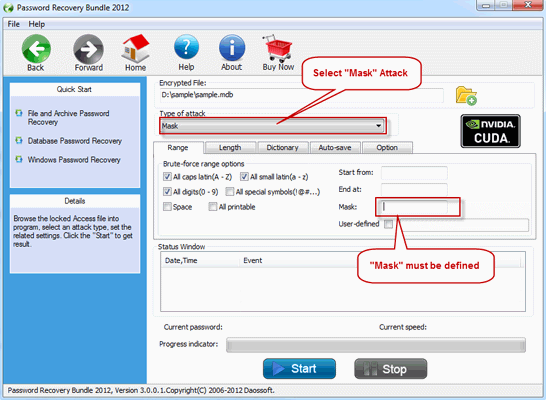This screenshot has height=400, width=546.
Task: Click the app icon in title bar
Action: tap(8, 8)
